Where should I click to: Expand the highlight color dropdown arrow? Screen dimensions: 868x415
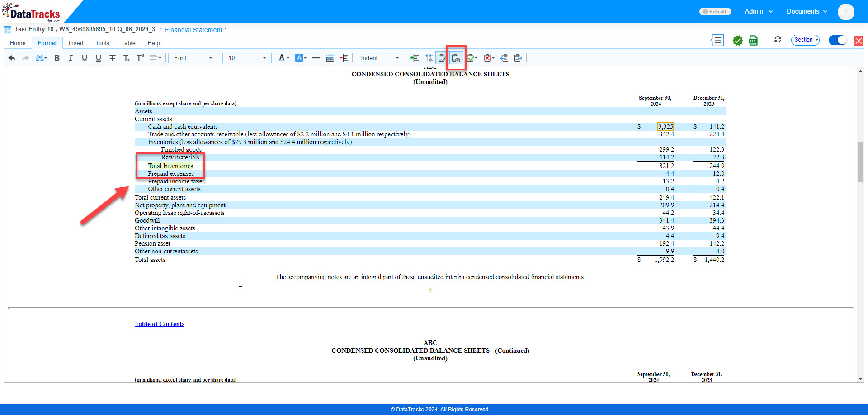click(x=305, y=58)
